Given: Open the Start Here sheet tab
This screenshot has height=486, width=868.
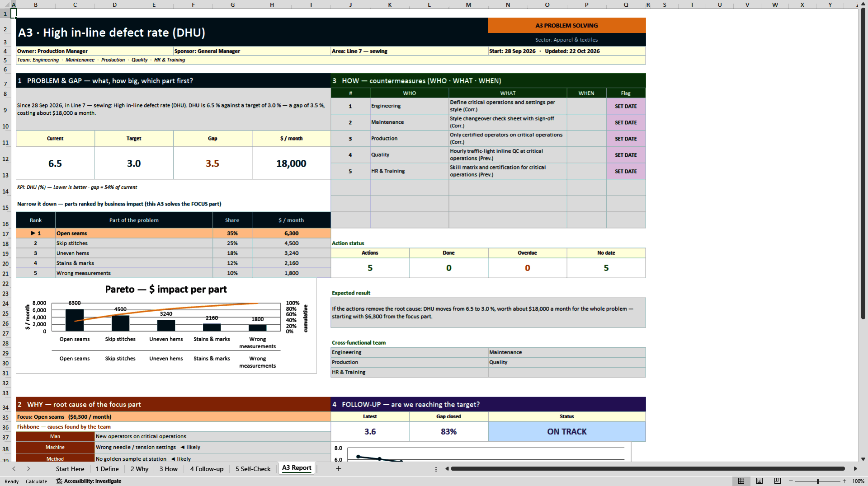Looking at the screenshot, I should tap(70, 469).
